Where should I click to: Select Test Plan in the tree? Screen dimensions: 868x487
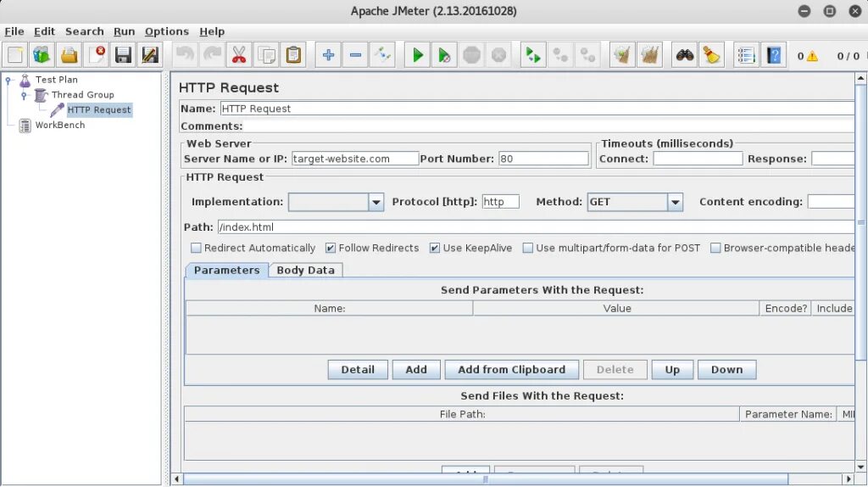click(57, 80)
